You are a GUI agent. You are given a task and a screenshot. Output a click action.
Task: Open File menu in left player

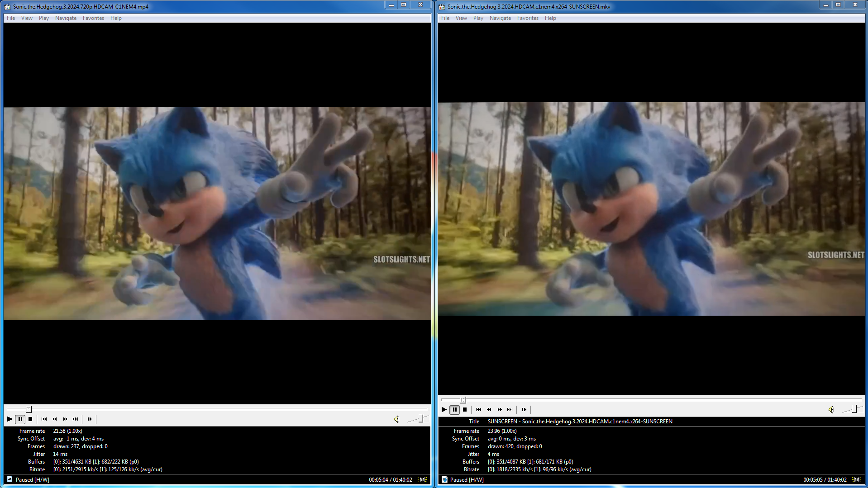(11, 18)
